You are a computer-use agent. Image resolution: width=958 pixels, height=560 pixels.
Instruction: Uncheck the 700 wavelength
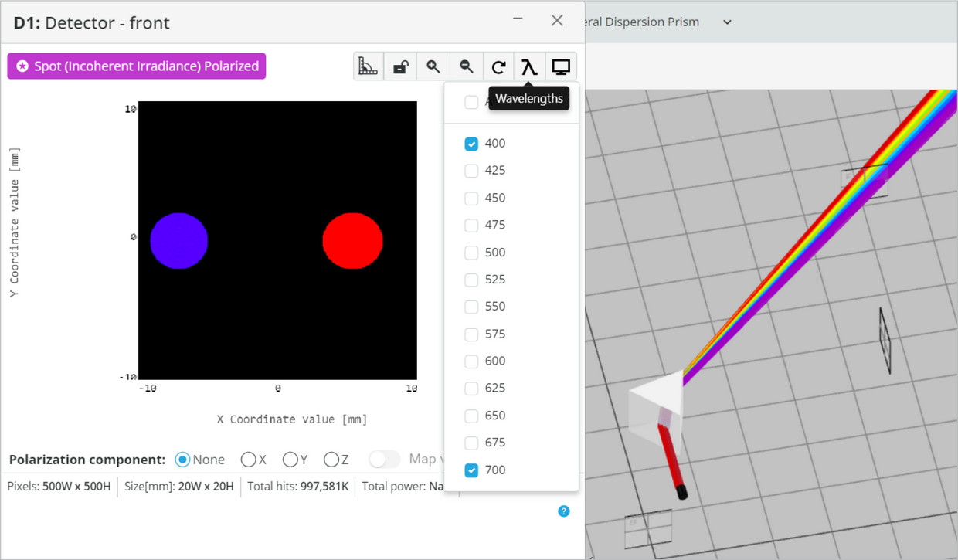(471, 470)
